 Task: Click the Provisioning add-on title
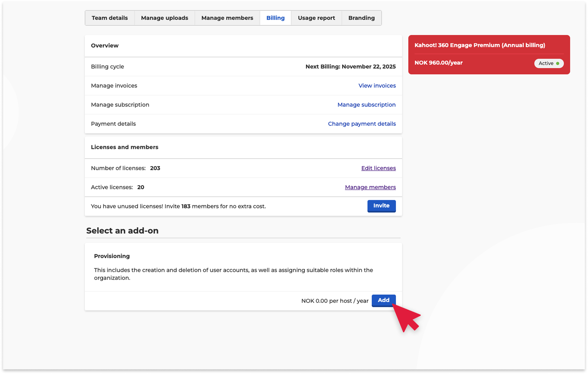112,256
